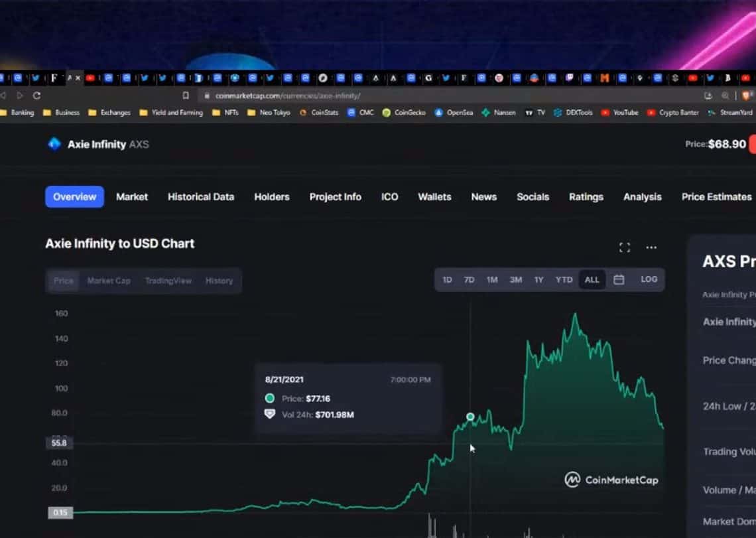Image resolution: width=756 pixels, height=538 pixels.
Task: Switch to the Google (G) browser tab
Action: (428, 78)
